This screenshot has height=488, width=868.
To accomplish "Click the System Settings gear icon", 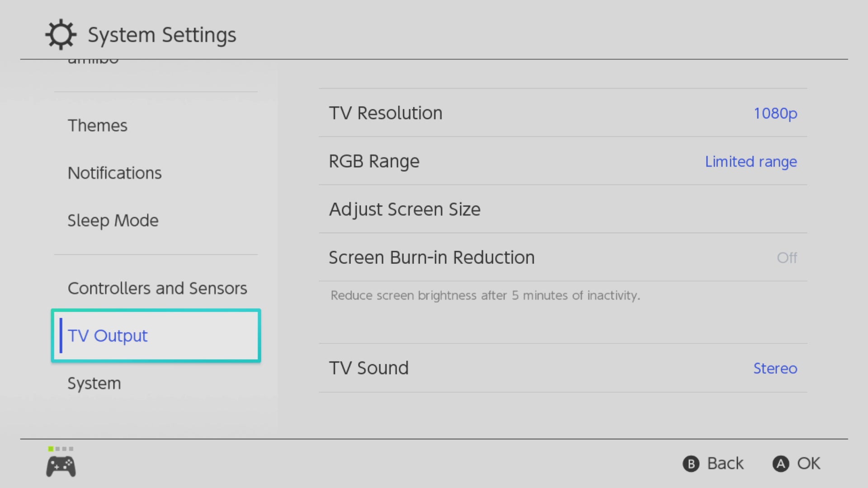I will (x=61, y=34).
